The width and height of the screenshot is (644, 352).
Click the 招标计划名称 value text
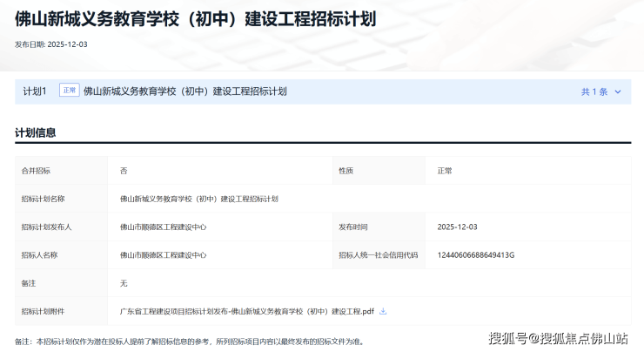(198, 199)
